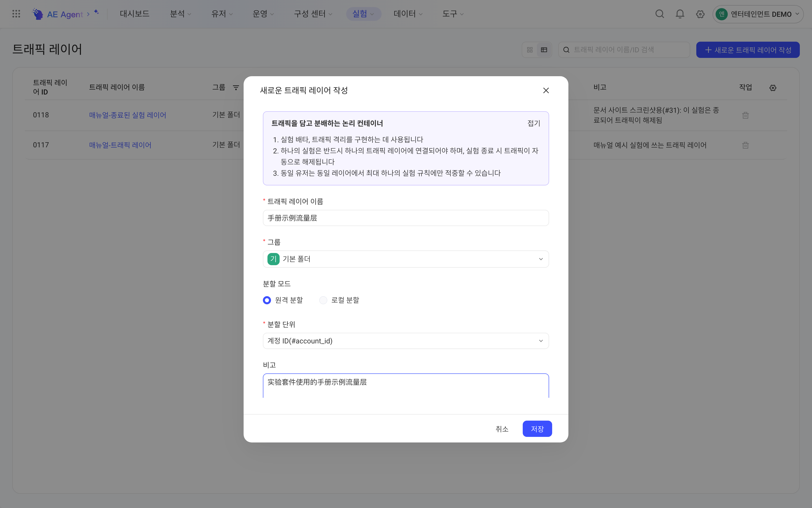Image resolution: width=812 pixels, height=508 pixels.
Task: Open the apps grid launcher icon
Action: click(16, 14)
